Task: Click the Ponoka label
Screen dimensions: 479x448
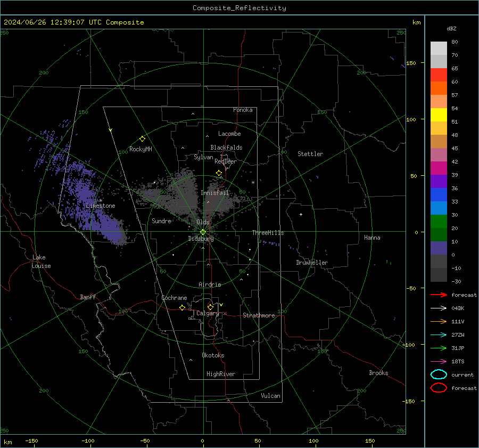Action: tap(243, 110)
